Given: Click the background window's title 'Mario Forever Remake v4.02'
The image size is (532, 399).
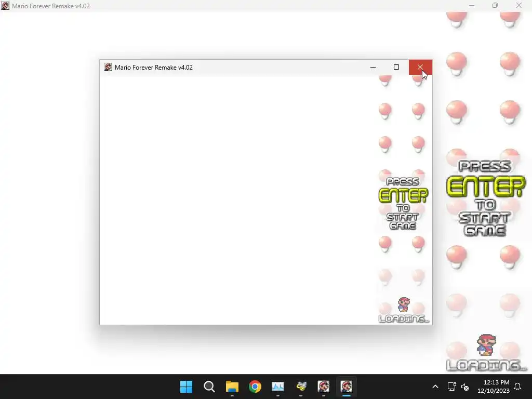Looking at the screenshot, I should tap(51, 6).
